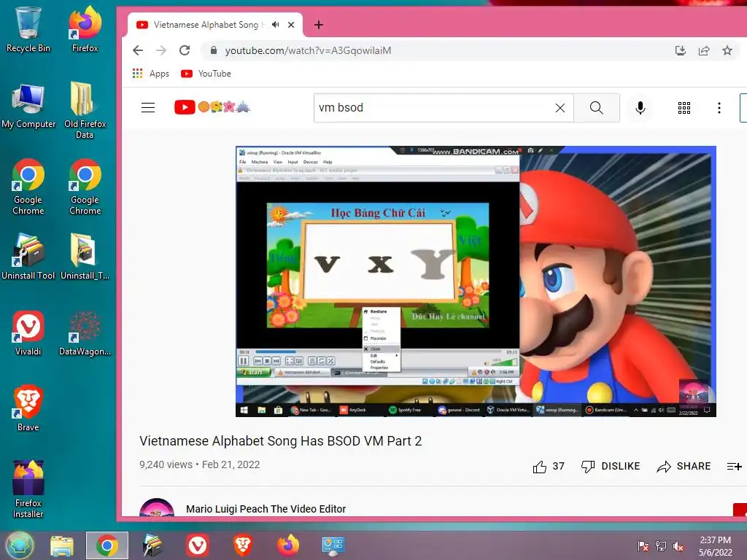Select the Uninstall Tool desktop shortcut

tap(28, 257)
